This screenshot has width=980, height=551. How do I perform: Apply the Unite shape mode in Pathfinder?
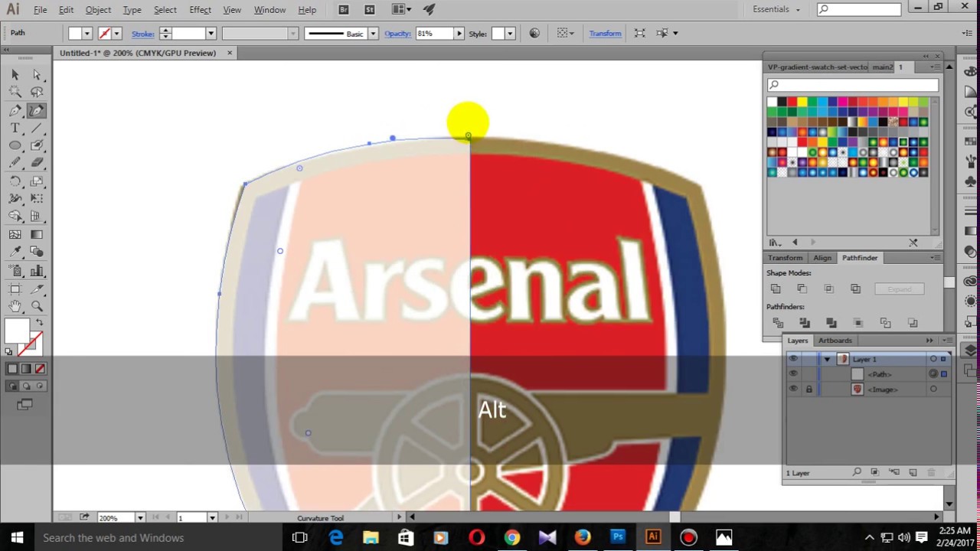(x=776, y=289)
